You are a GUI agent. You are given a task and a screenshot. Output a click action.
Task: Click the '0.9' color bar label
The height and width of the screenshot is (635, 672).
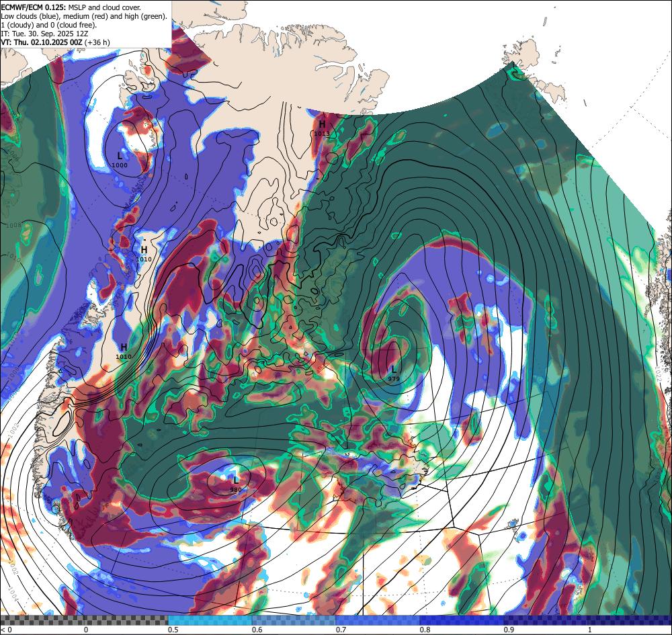pos(509,630)
